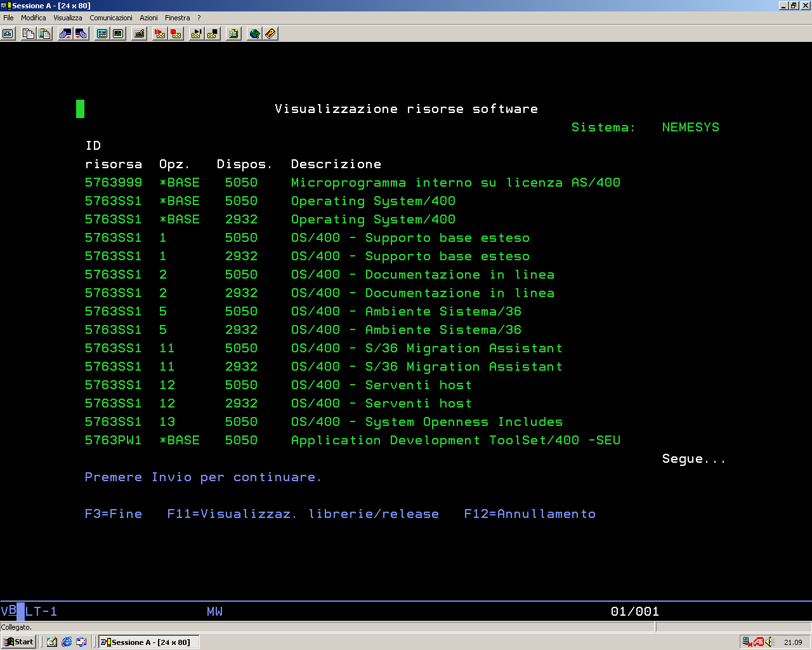Click the MW indicator in the status line
Screen dimensions: 812x650
pyautogui.click(x=214, y=611)
